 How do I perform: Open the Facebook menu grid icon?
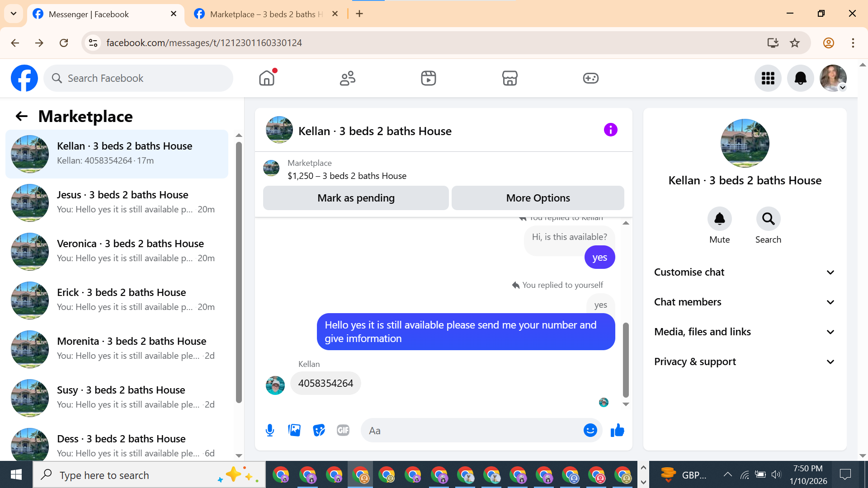[x=768, y=78]
